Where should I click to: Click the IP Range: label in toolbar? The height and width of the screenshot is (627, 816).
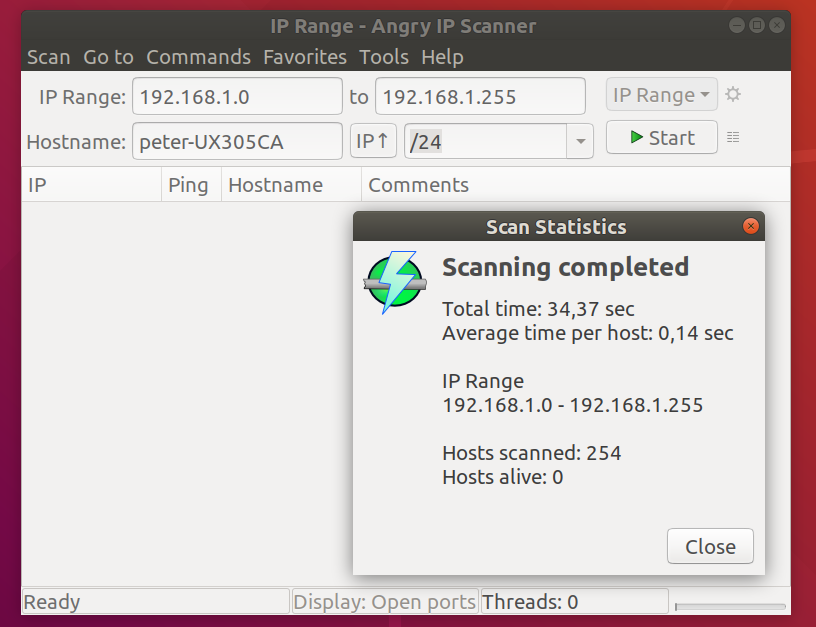[82, 97]
